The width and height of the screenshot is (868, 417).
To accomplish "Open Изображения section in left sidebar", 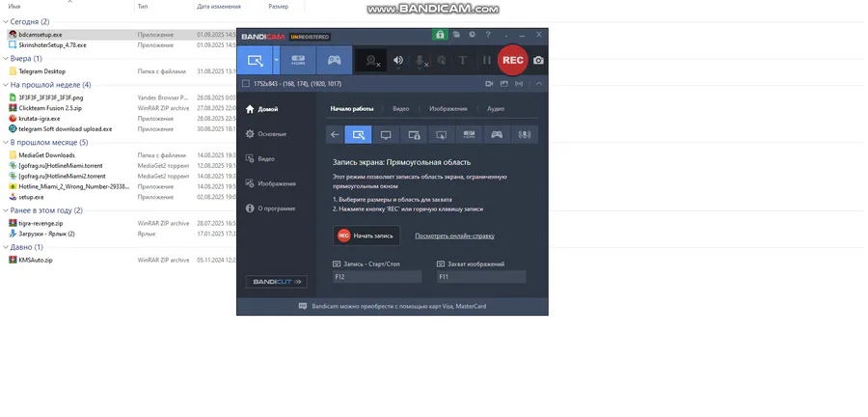I will click(x=270, y=183).
